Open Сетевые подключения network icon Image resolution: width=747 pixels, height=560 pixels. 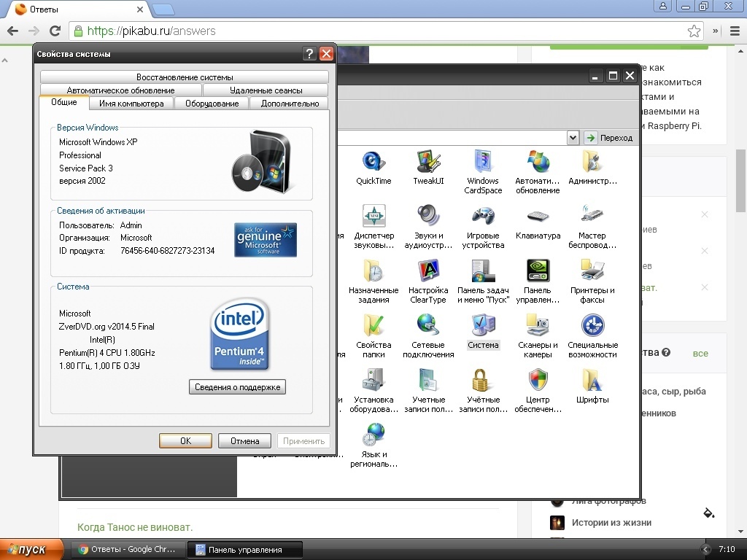click(x=428, y=327)
